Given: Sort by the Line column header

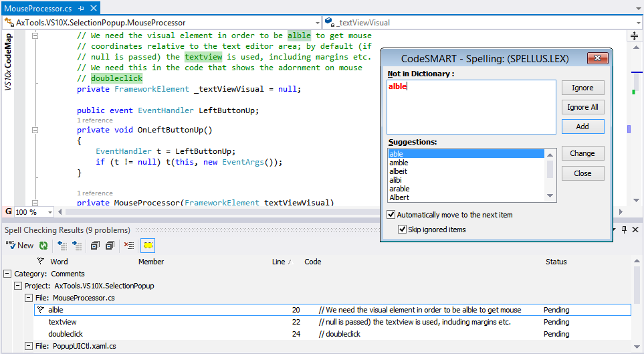Looking at the screenshot, I should point(278,262).
